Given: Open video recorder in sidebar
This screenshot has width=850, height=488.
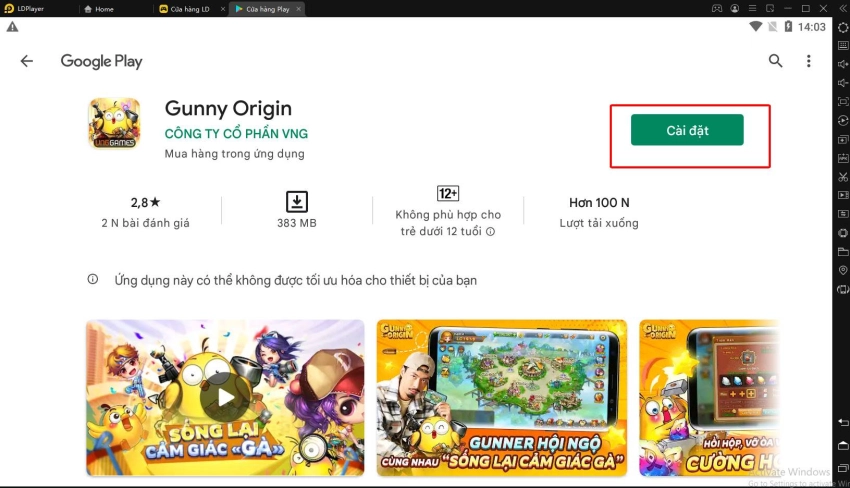Looking at the screenshot, I should click(843, 195).
